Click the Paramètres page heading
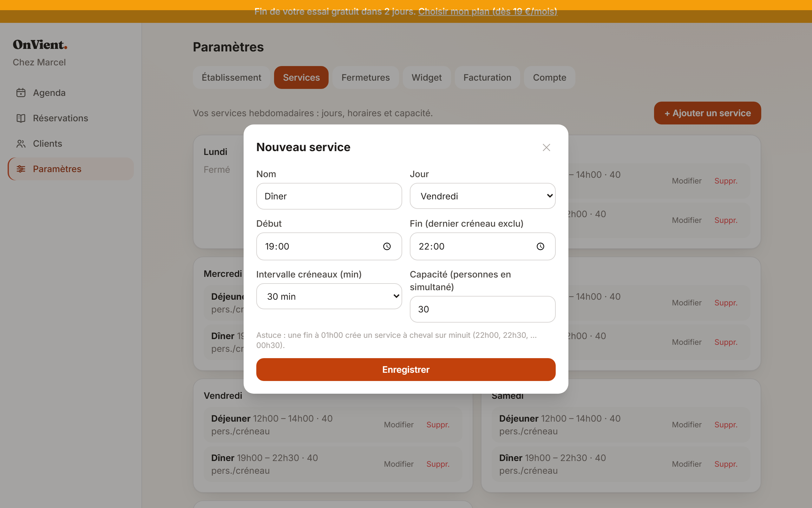 click(228, 47)
